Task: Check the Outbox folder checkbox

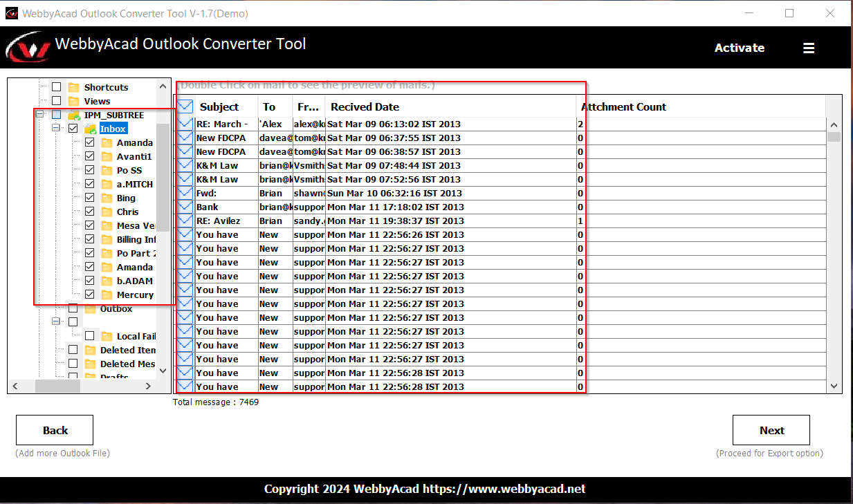Action: click(x=73, y=308)
